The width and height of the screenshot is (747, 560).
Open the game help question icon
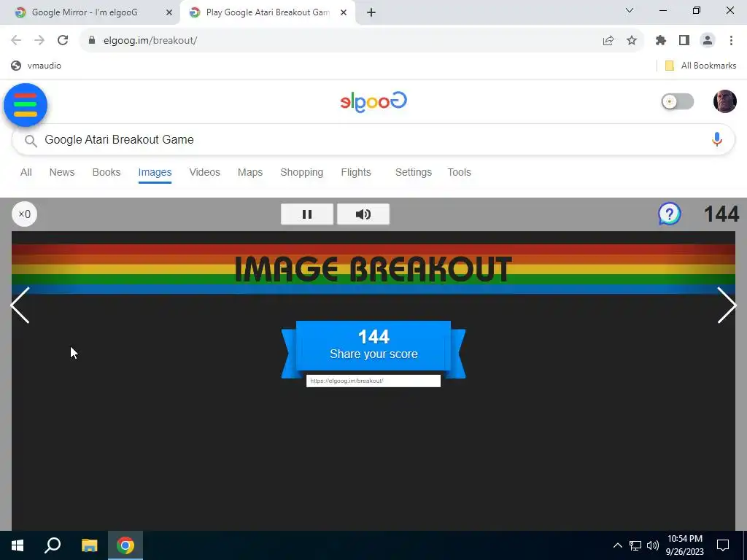click(670, 214)
